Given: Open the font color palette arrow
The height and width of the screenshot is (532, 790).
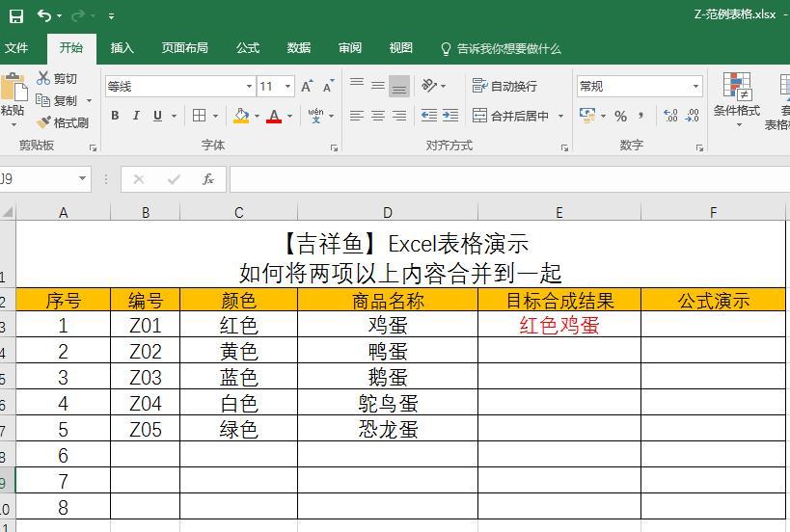Looking at the screenshot, I should pyautogui.click(x=290, y=117).
